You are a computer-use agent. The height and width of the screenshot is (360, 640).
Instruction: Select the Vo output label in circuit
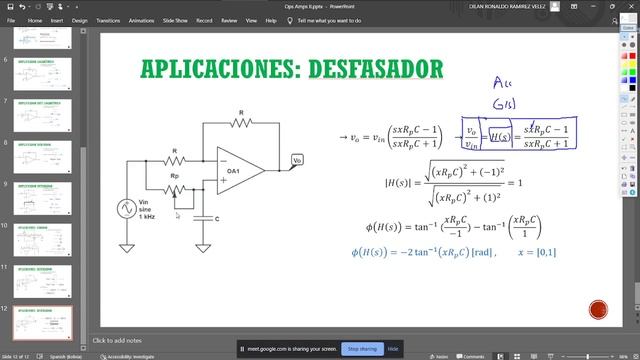point(297,160)
